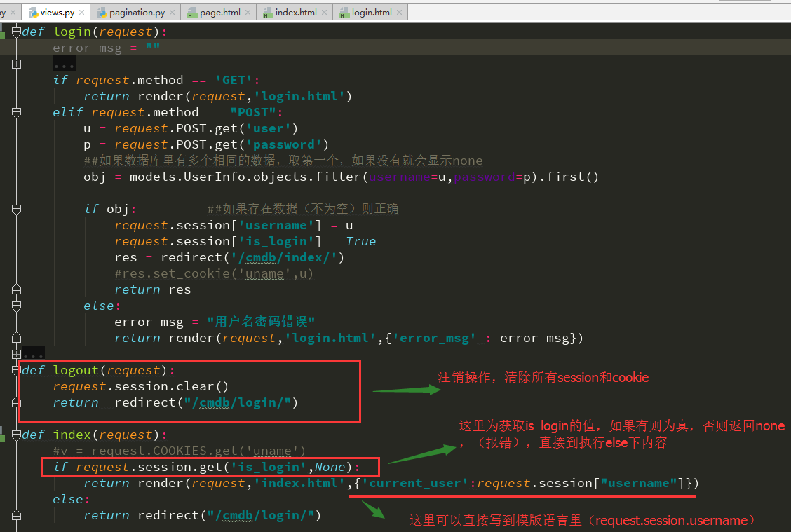Collapse the elif request.method POST block
791x532 pixels.
tap(16, 112)
